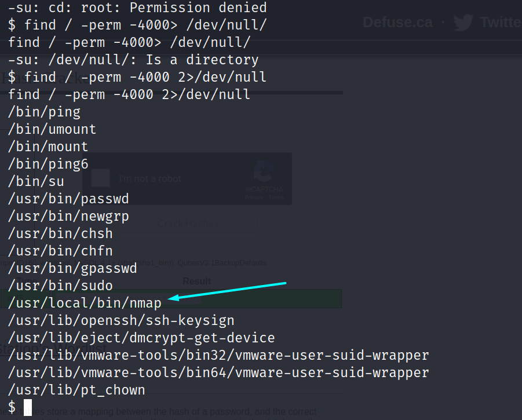Click the /usr/bin/sudo output line
Image resolution: width=522 pixels, height=420 pixels.
pyautogui.click(x=60, y=286)
